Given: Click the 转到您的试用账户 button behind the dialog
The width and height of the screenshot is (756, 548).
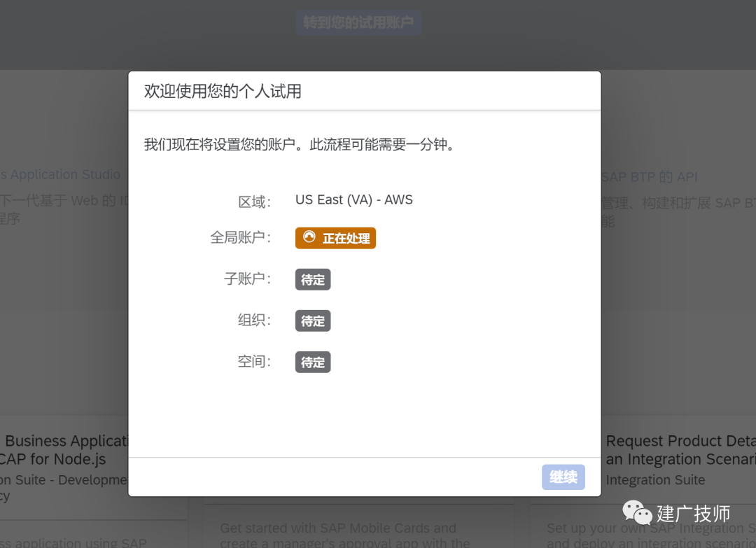Looking at the screenshot, I should [x=358, y=22].
